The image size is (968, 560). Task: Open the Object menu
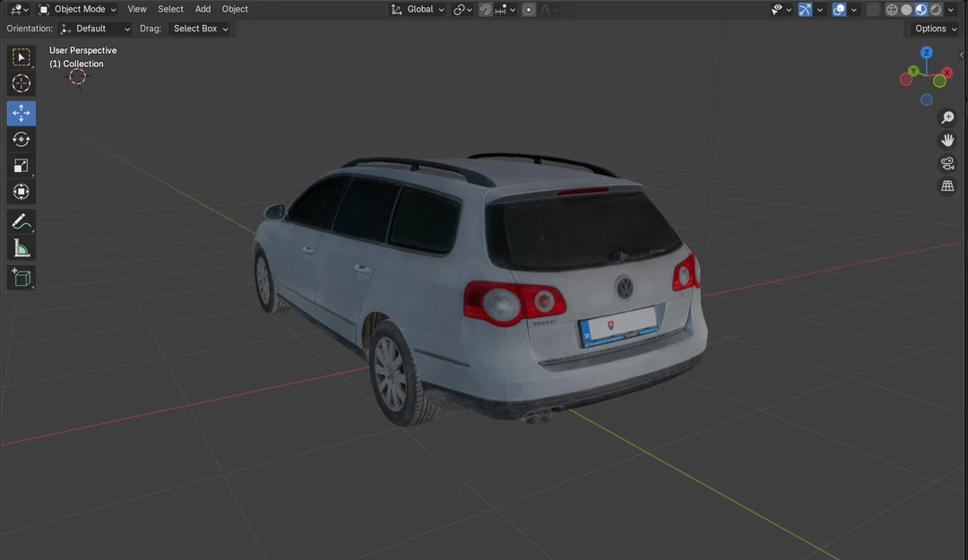click(x=235, y=9)
